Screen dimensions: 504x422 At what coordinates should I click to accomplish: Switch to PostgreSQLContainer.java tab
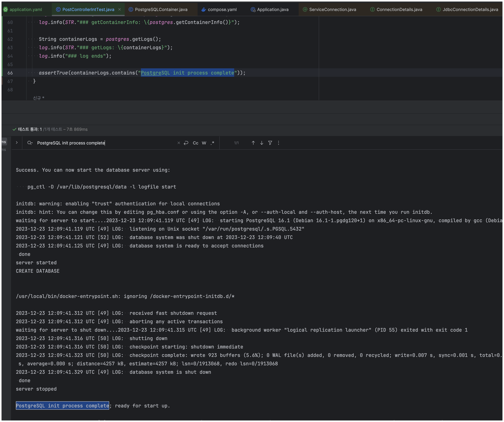click(x=161, y=10)
